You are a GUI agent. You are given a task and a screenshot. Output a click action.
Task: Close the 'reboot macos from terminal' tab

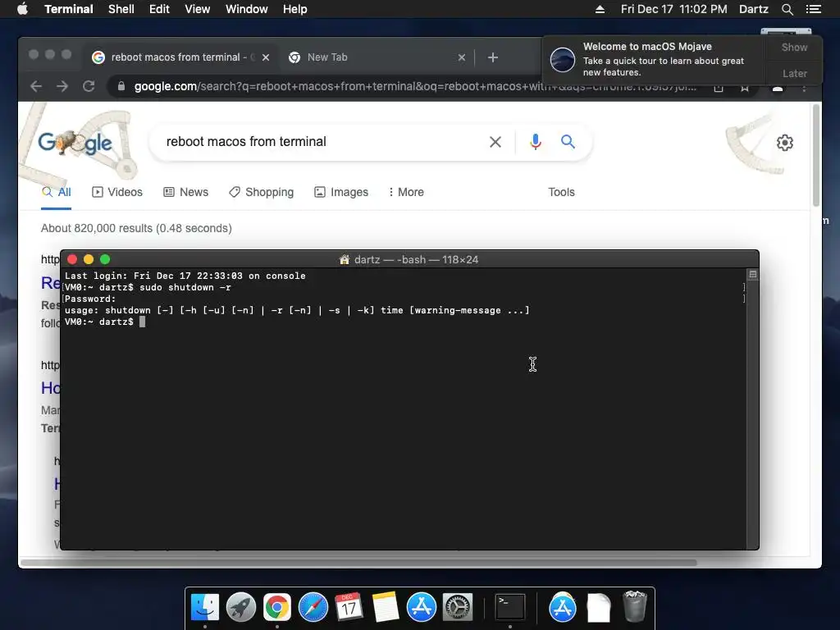(266, 57)
